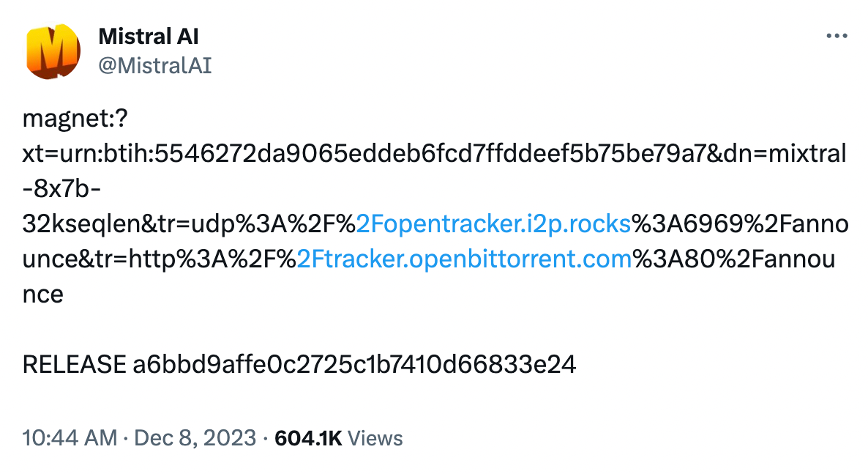
Task: Click the xt=urn:btih hash line
Action: coord(435,154)
